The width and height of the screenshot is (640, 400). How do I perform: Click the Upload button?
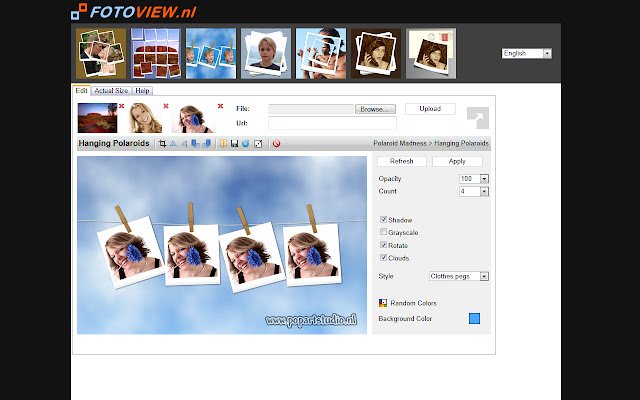(430, 109)
